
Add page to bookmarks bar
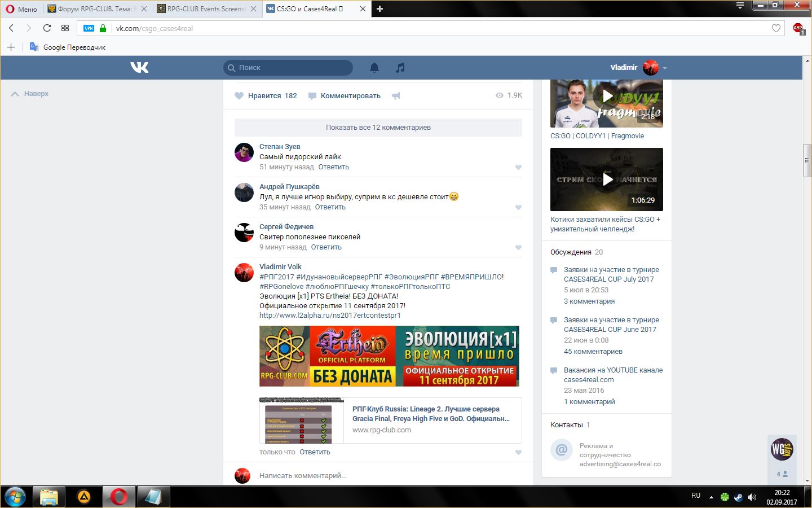pyautogui.click(x=11, y=47)
